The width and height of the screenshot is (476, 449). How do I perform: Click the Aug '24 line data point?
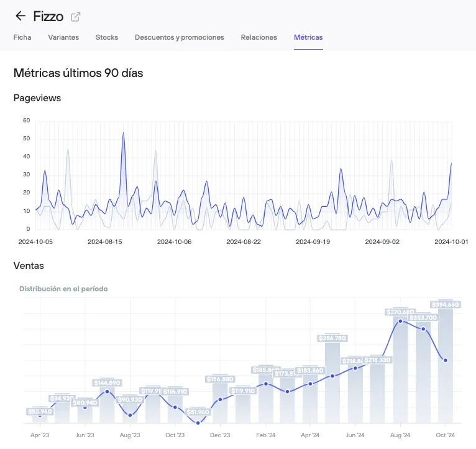(x=400, y=321)
